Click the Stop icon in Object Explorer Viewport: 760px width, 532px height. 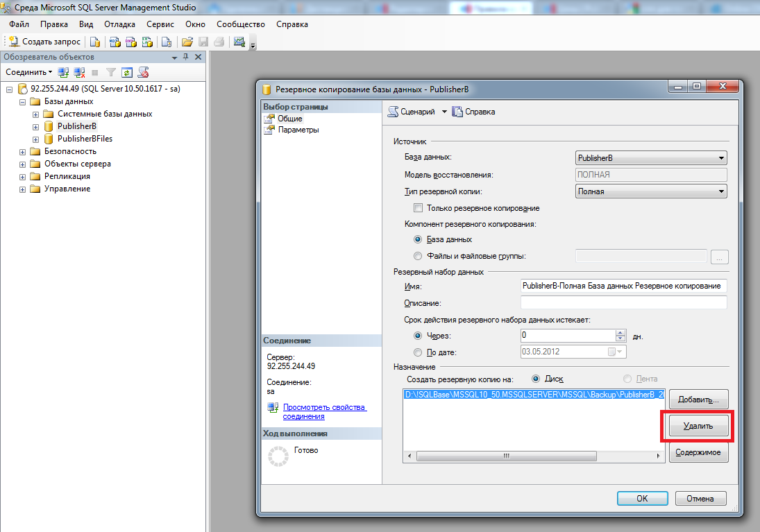pyautogui.click(x=95, y=73)
